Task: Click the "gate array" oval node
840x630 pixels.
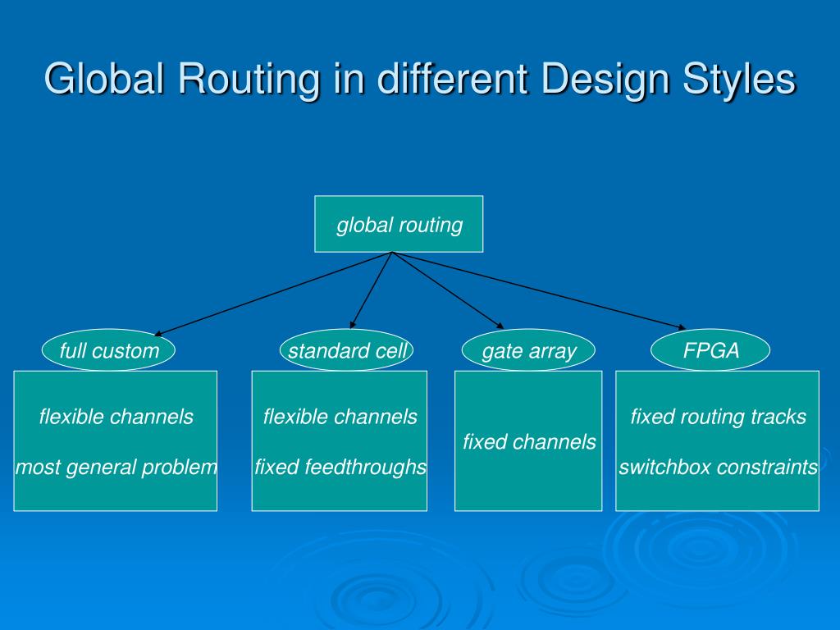Action: click(x=528, y=350)
